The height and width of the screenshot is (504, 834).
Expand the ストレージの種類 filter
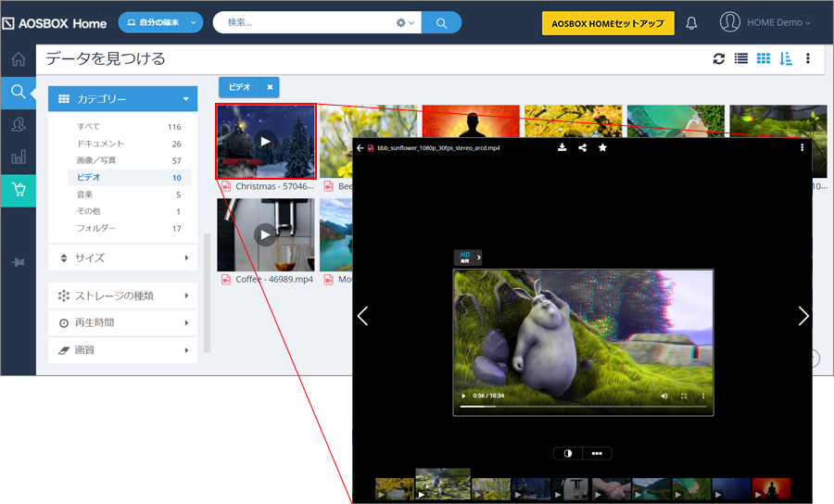123,296
